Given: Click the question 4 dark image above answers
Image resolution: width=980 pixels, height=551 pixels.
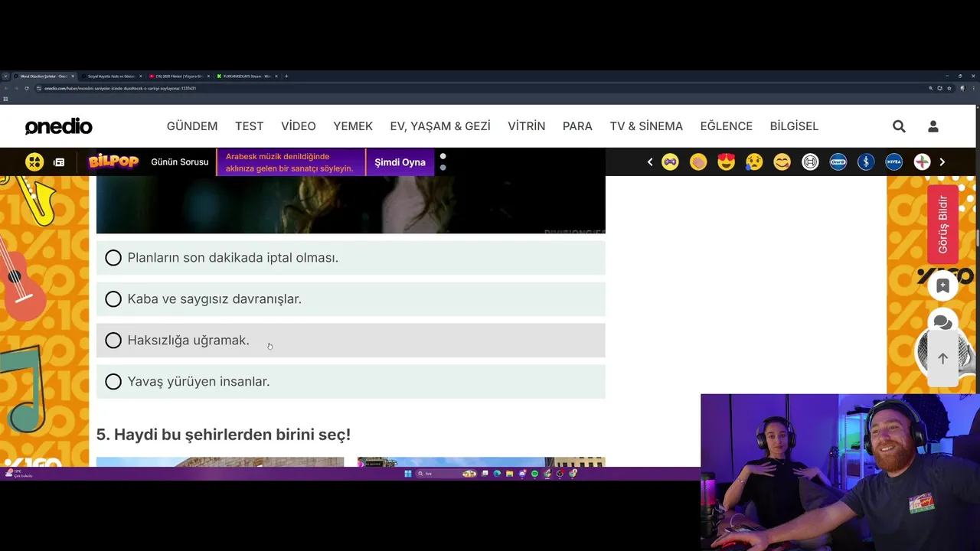Looking at the screenshot, I should pyautogui.click(x=351, y=204).
